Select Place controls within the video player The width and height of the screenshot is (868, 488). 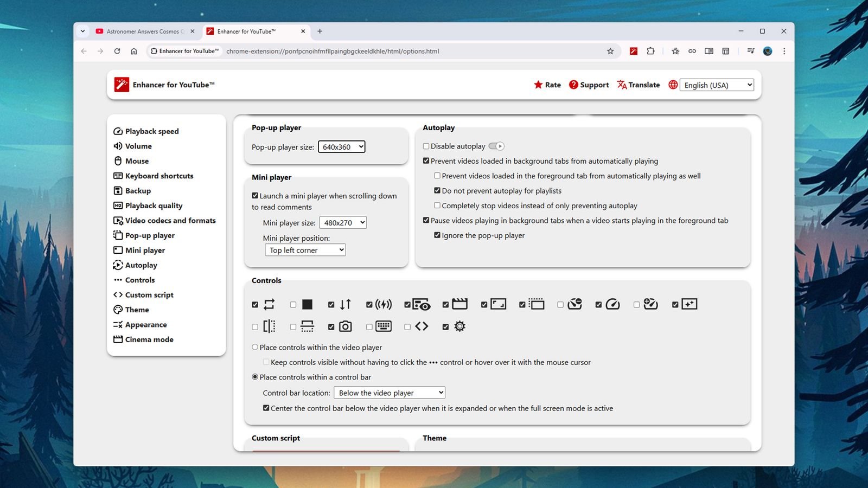coord(255,347)
